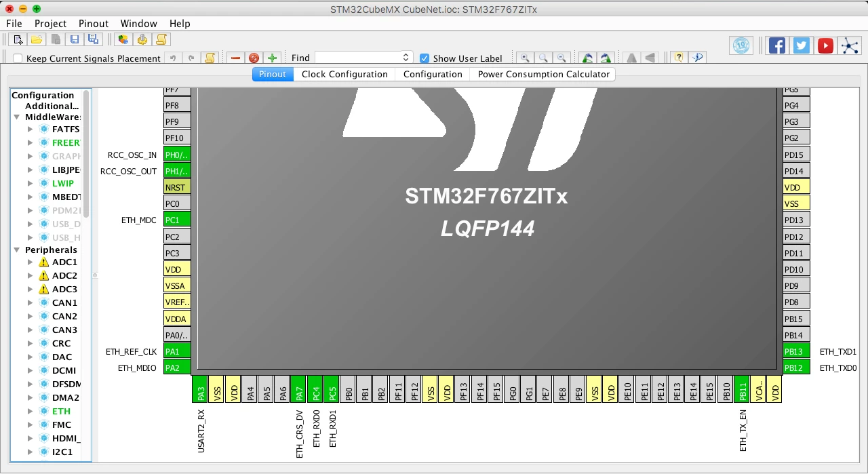Click the PA1 pin with the ETH_REF_CLK label

pyautogui.click(x=177, y=351)
